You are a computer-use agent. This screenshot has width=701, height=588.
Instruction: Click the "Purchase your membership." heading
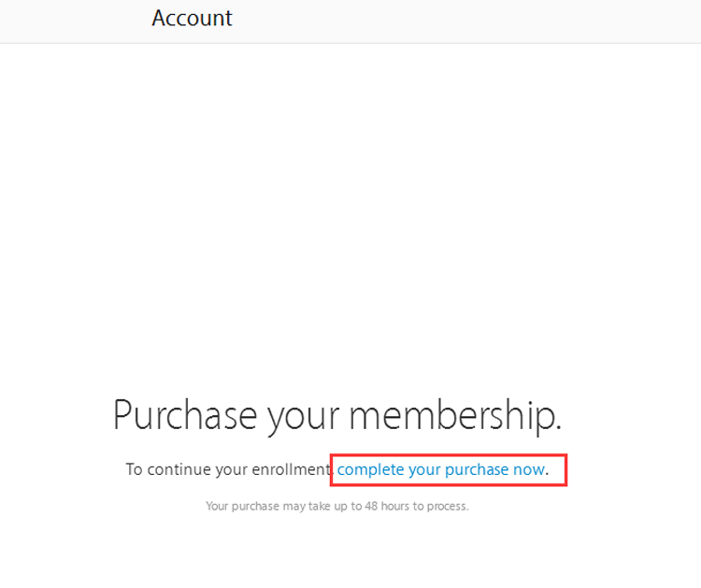(337, 415)
